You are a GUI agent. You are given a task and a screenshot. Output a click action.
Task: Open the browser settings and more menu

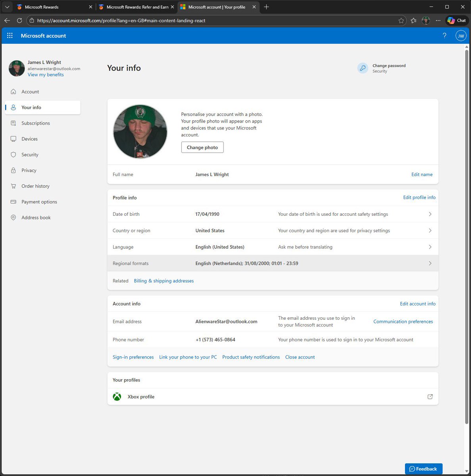click(x=438, y=21)
